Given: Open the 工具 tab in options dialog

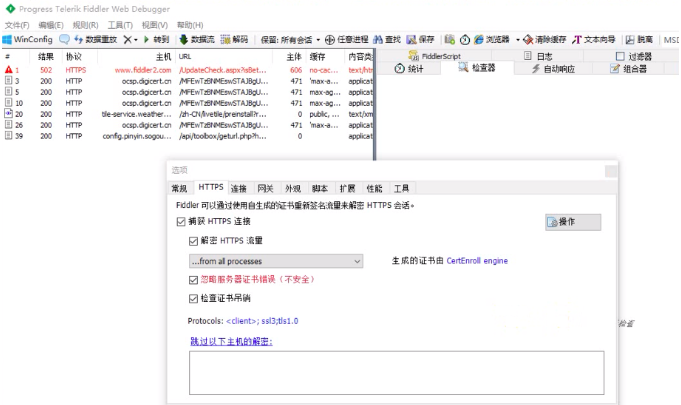Looking at the screenshot, I should [401, 188].
